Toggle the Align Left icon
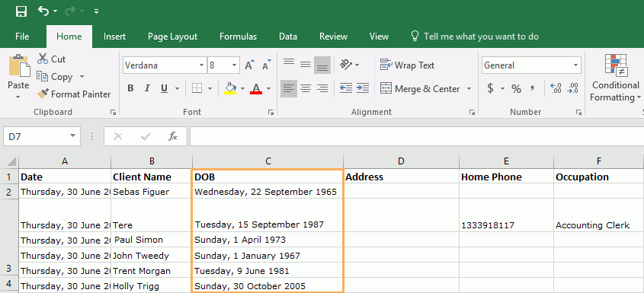The height and width of the screenshot is (293, 644). click(289, 88)
